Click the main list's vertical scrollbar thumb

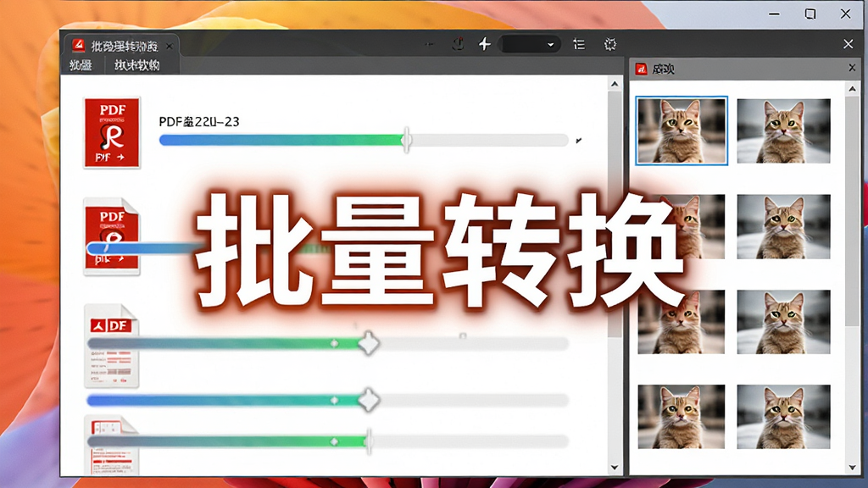click(x=615, y=214)
